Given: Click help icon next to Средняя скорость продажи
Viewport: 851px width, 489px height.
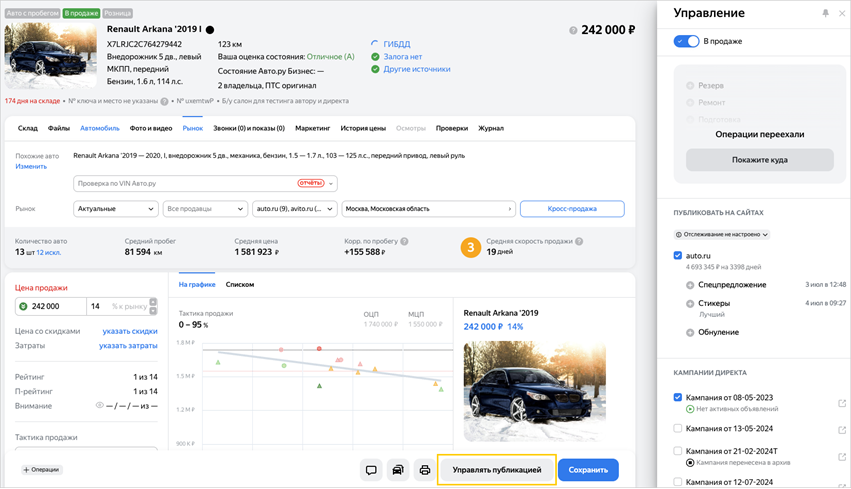Looking at the screenshot, I should [579, 242].
